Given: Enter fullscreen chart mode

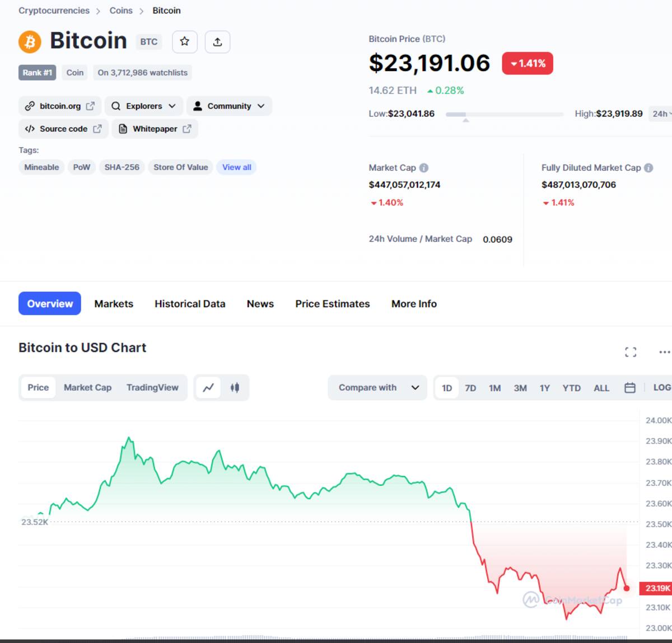Looking at the screenshot, I should [631, 352].
